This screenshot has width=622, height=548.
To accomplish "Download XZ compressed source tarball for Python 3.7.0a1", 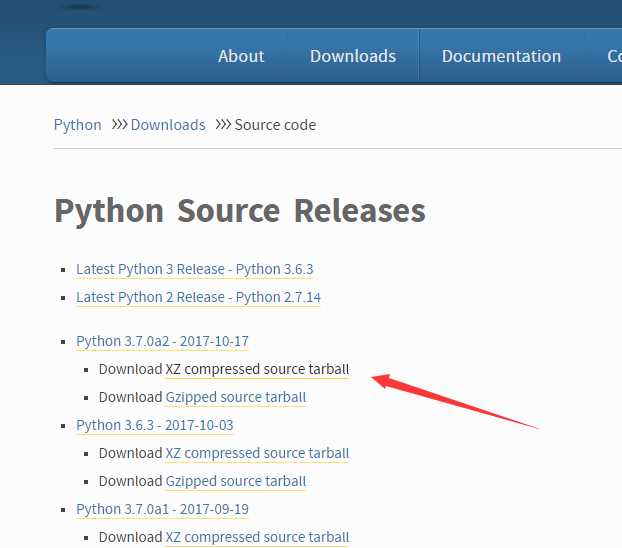I will coord(257,537).
